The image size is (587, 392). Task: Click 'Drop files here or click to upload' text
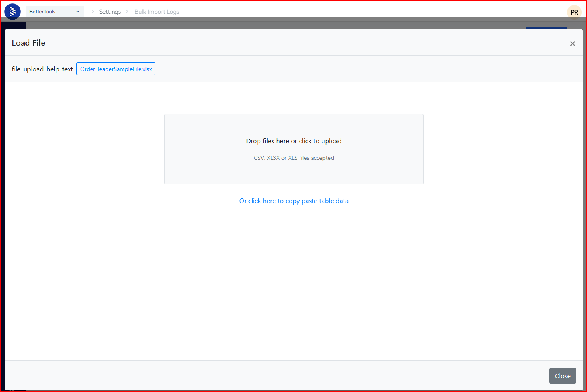click(x=294, y=141)
